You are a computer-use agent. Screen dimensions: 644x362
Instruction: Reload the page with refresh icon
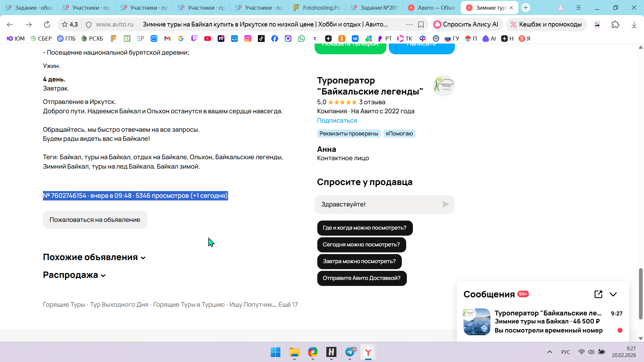coord(47,24)
